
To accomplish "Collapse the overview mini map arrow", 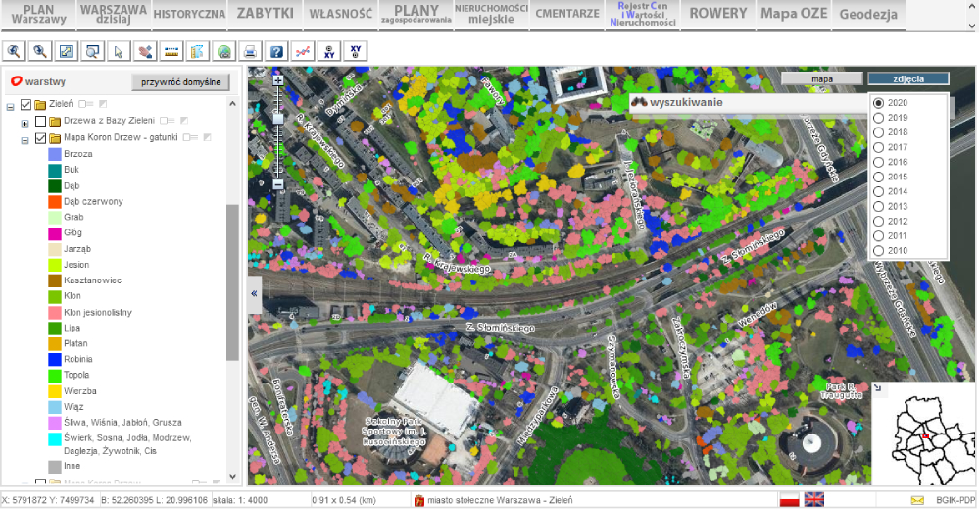I will (x=877, y=388).
